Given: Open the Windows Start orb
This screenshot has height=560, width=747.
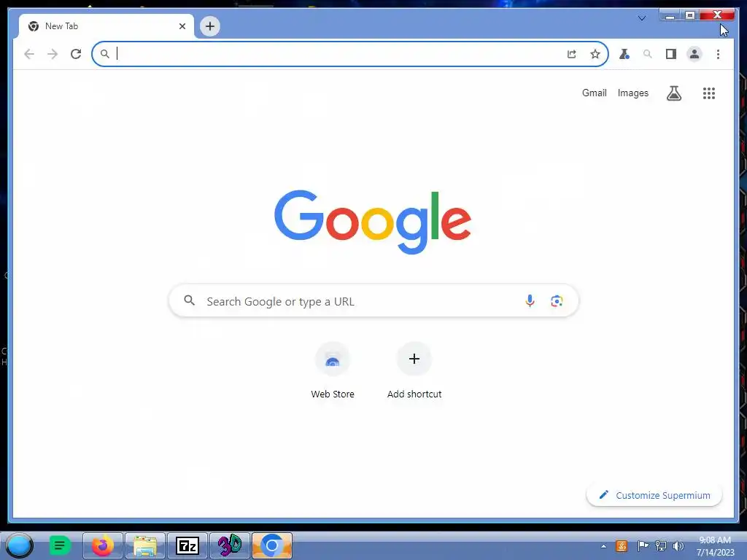Looking at the screenshot, I should click(x=19, y=545).
